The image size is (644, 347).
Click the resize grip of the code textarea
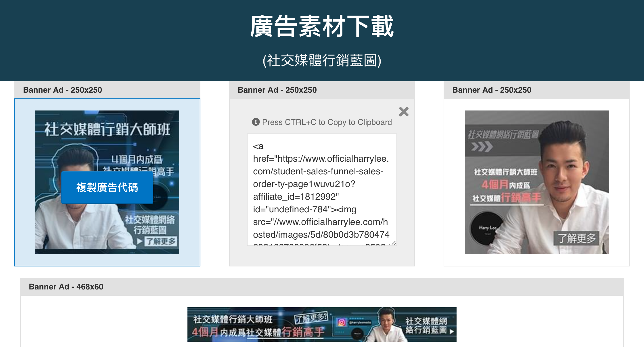click(x=394, y=243)
